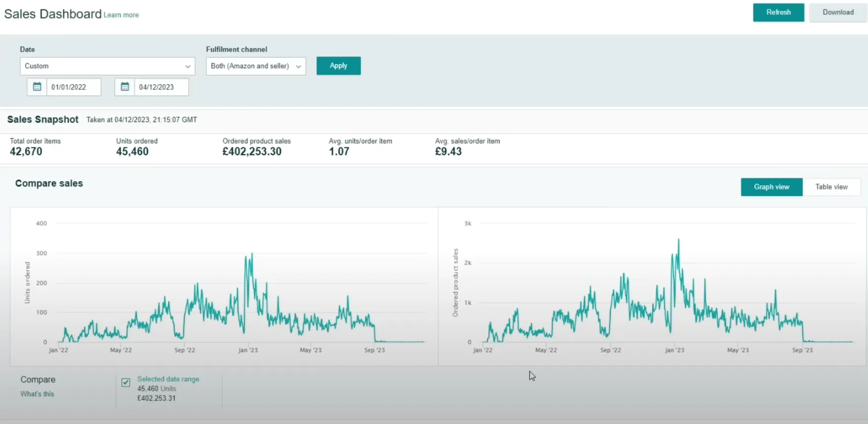The height and width of the screenshot is (424, 868).
Task: Click the Apply button
Action: (338, 66)
